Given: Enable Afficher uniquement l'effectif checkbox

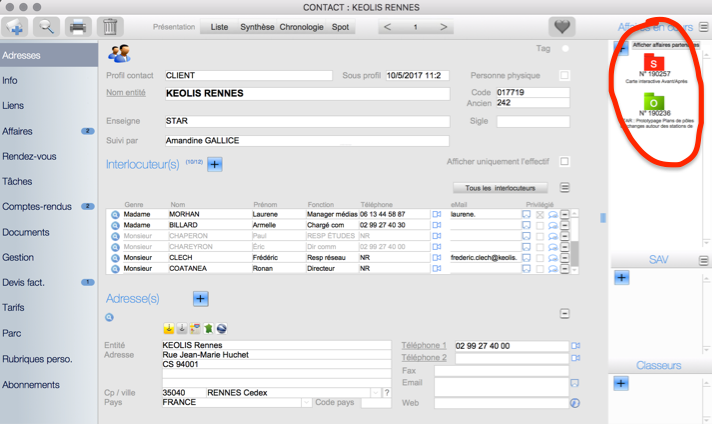Looking at the screenshot, I should (565, 161).
